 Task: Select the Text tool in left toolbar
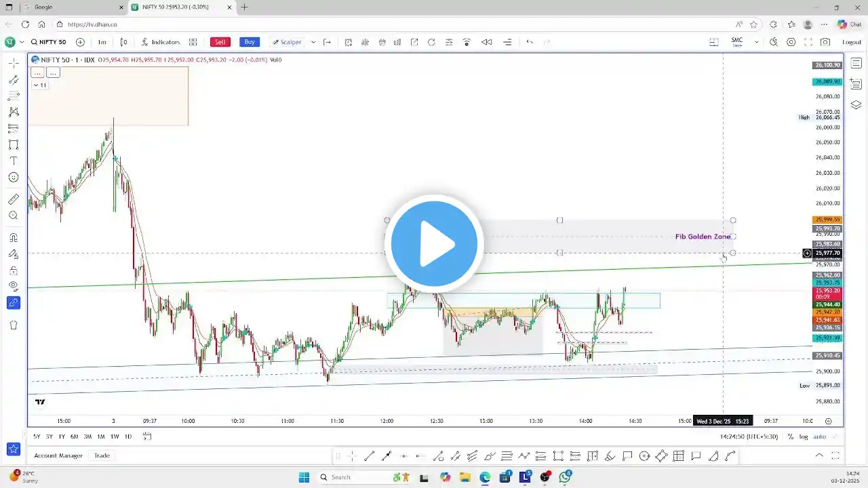coord(14,161)
